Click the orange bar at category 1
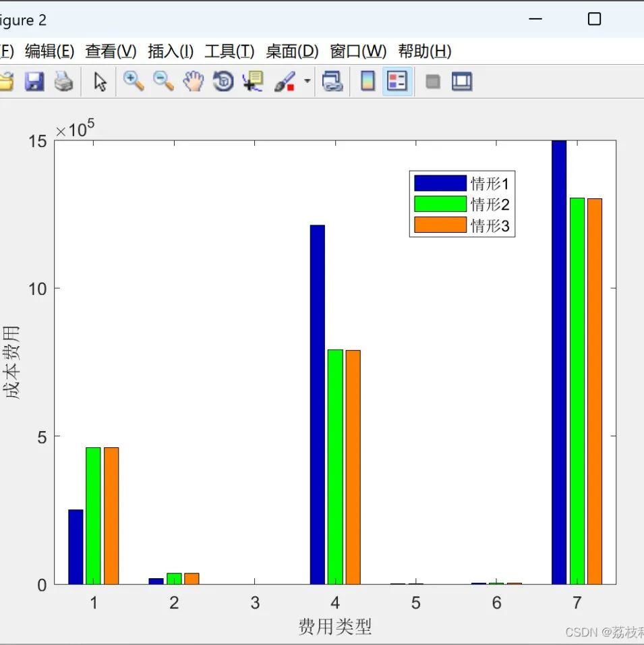Screen dimensions: 644x645 coord(111,516)
